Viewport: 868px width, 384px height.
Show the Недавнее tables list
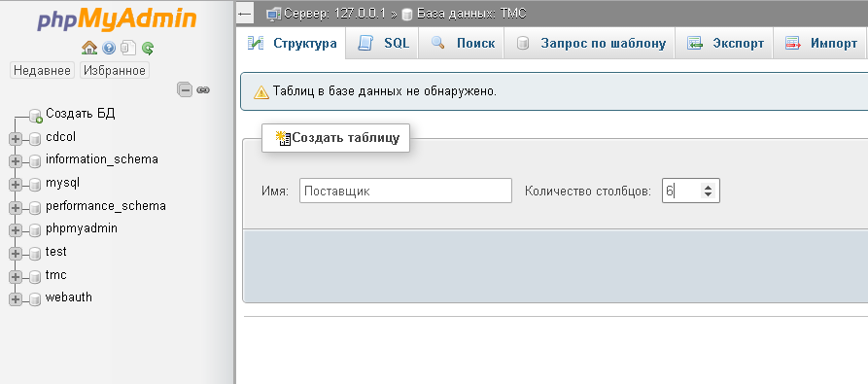point(42,70)
